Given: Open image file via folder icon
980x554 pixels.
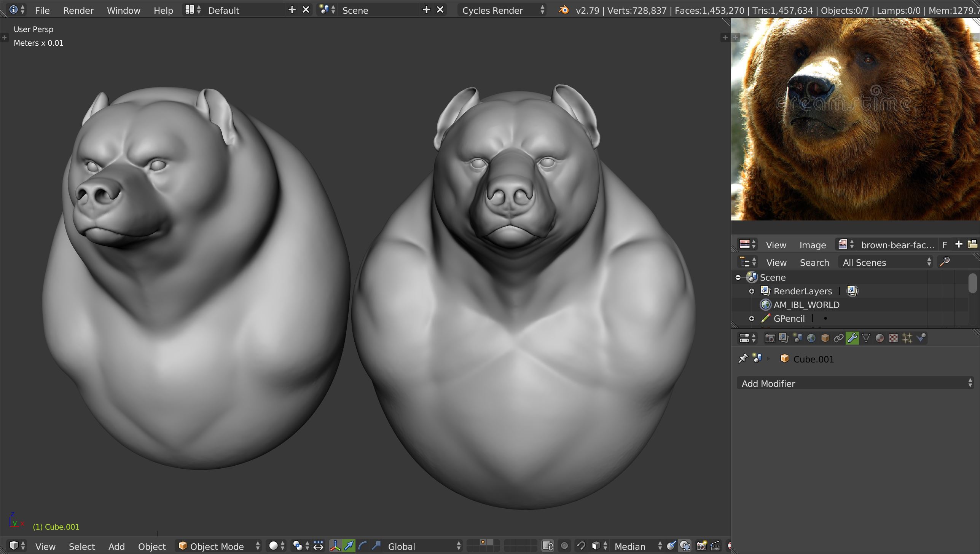Looking at the screenshot, I should coord(972,244).
